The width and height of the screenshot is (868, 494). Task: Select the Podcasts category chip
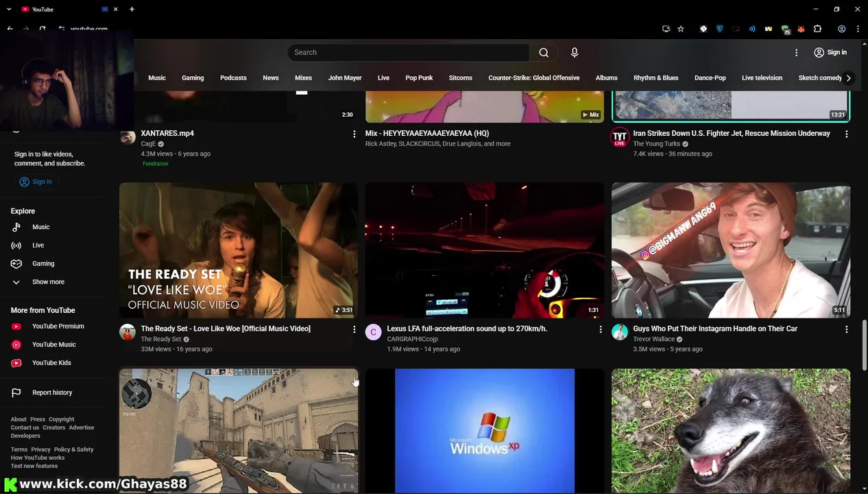click(233, 78)
